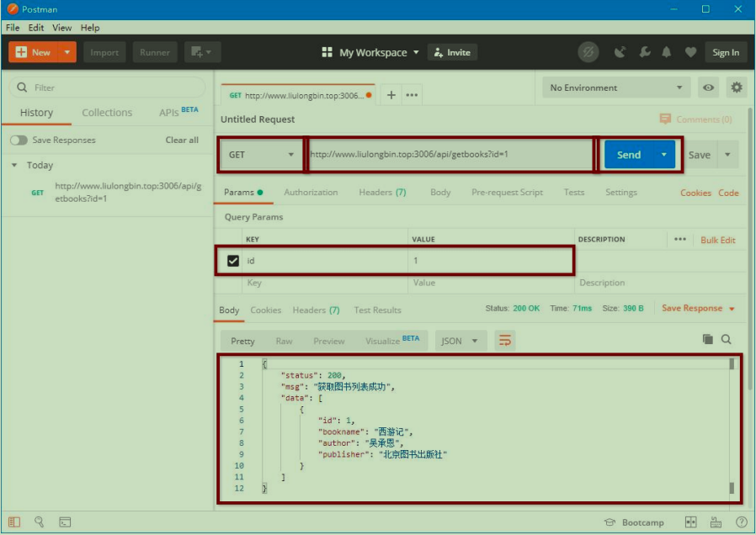
Task: Open Find and Replace in status bar
Action: (x=39, y=522)
